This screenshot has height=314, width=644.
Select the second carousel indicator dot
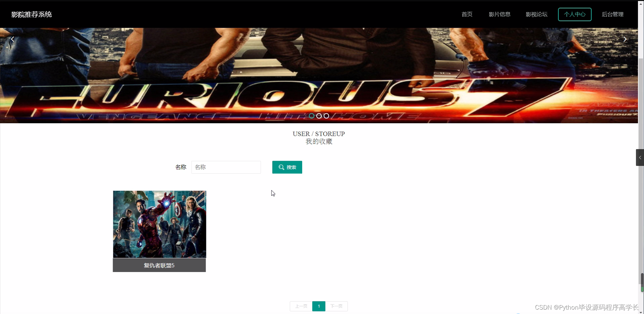tap(319, 116)
